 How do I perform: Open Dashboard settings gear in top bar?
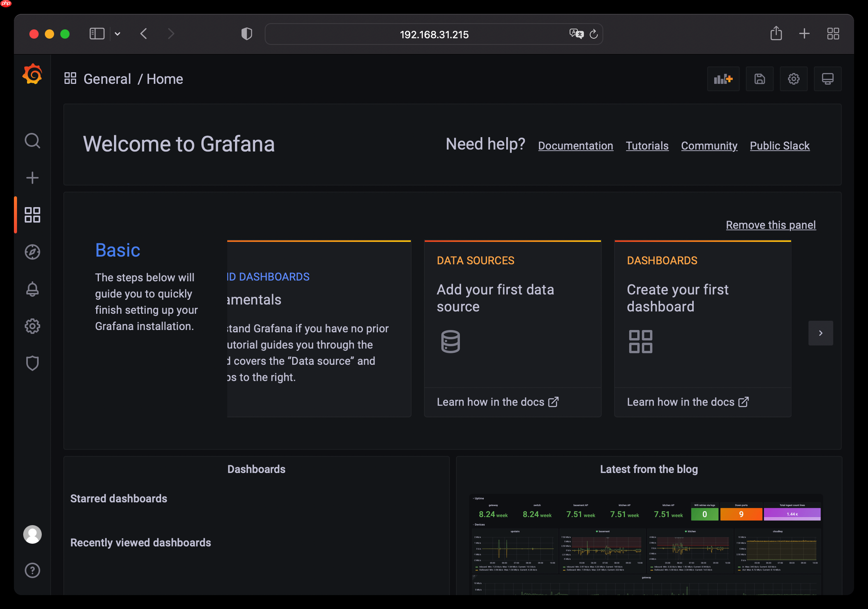pyautogui.click(x=794, y=79)
